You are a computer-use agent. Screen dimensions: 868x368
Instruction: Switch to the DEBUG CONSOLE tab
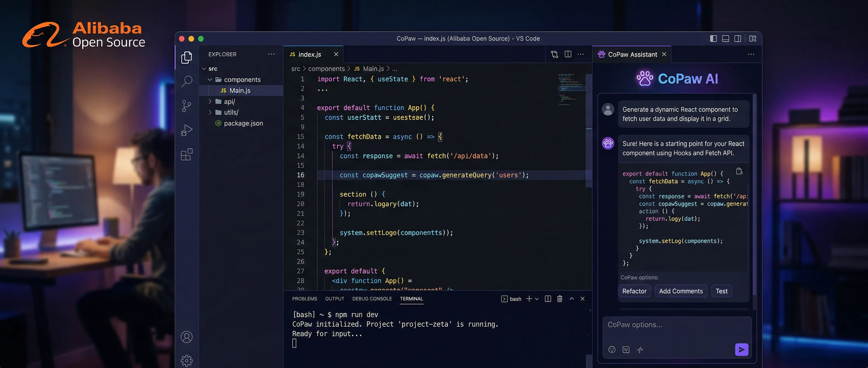(x=372, y=299)
